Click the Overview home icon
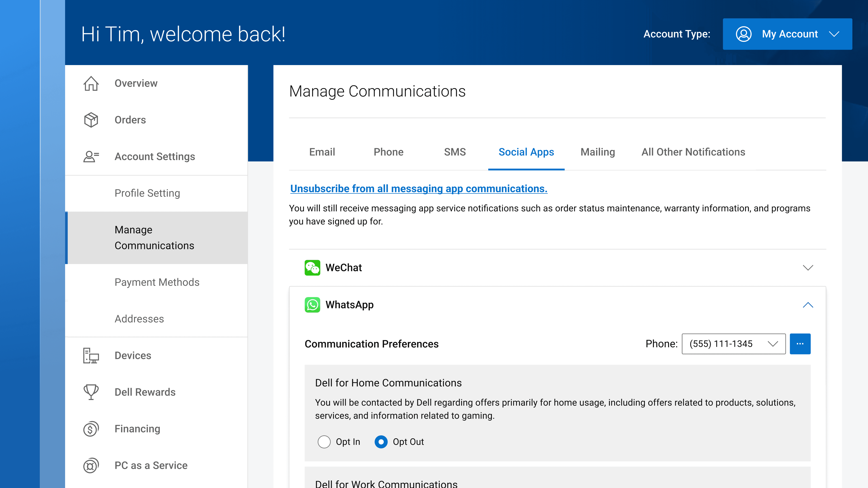The image size is (868, 488). click(x=91, y=83)
